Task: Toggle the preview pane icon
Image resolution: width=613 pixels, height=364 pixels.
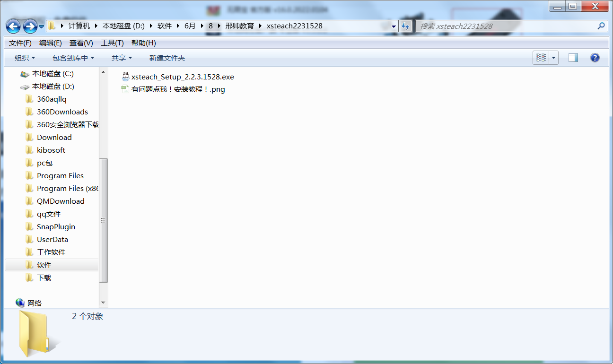Action: tap(573, 58)
